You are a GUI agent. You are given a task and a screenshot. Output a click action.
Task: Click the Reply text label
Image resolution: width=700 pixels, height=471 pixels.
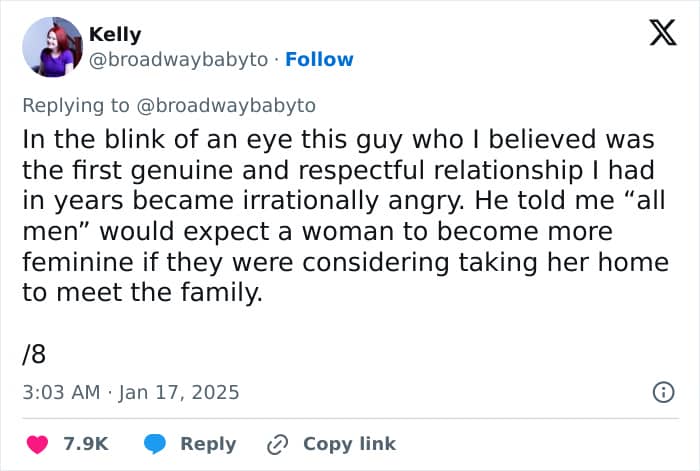(x=208, y=444)
